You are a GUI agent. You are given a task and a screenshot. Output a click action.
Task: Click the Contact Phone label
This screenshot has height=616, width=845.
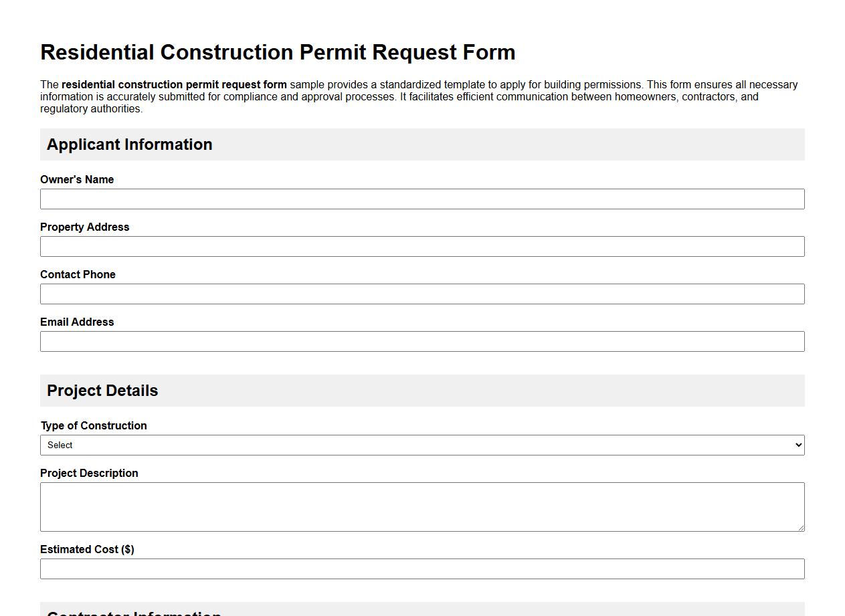(x=78, y=274)
